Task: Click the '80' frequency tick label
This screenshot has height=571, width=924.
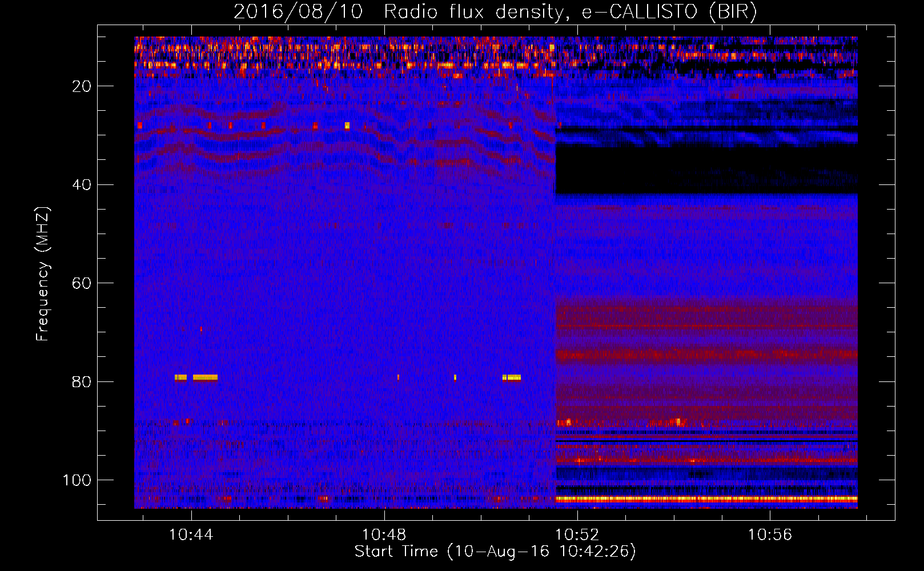Action: coord(82,382)
